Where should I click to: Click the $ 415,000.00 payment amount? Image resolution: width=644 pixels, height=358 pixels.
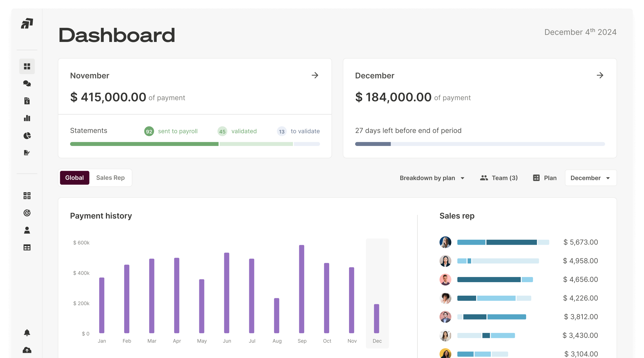click(108, 97)
